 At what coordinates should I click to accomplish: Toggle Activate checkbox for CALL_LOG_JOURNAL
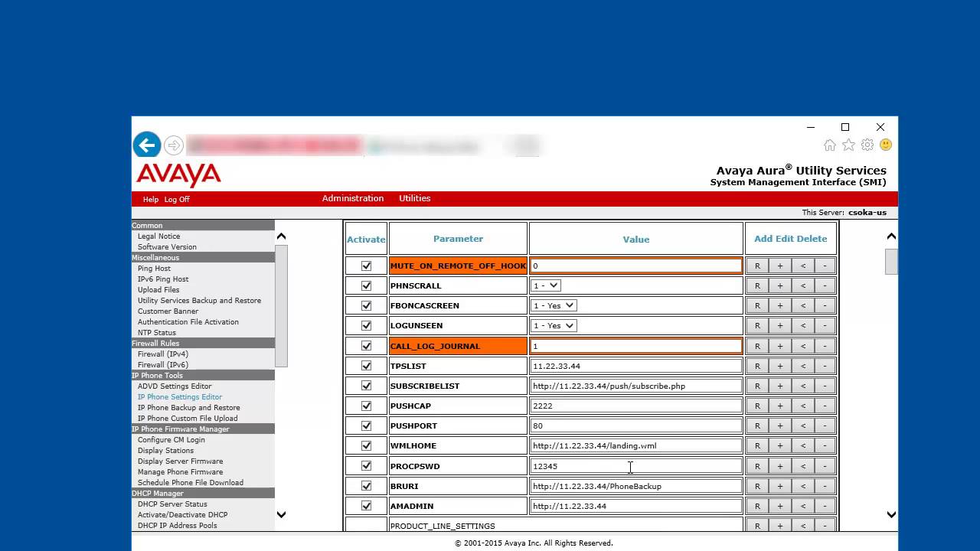point(366,346)
